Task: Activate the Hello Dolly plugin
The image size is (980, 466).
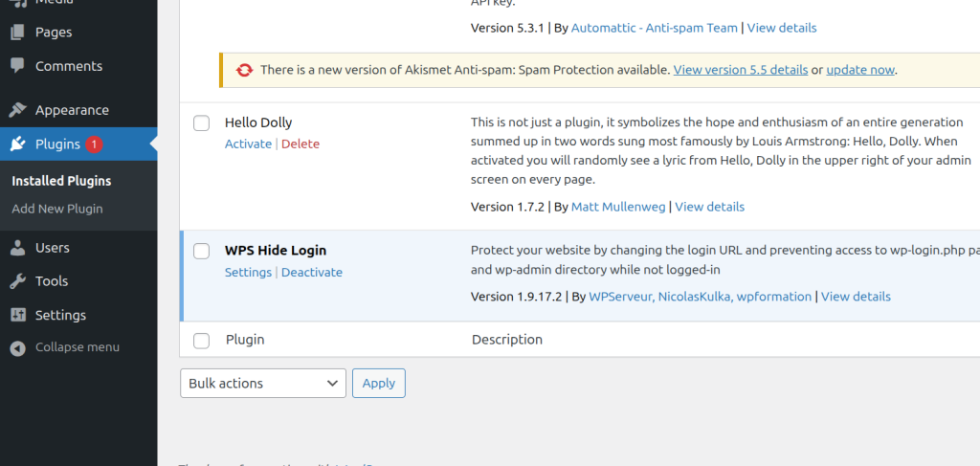Action: [248, 144]
